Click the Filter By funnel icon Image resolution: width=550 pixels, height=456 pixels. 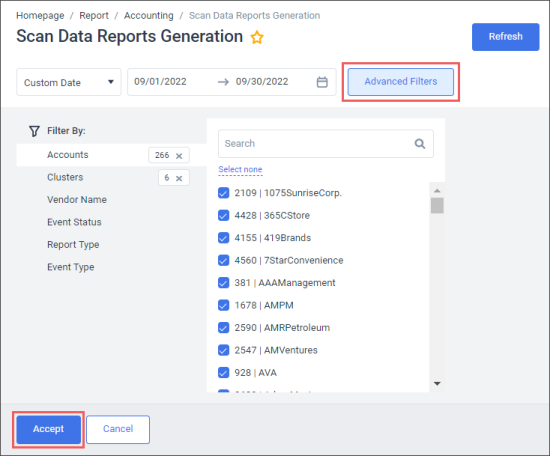coord(34,131)
